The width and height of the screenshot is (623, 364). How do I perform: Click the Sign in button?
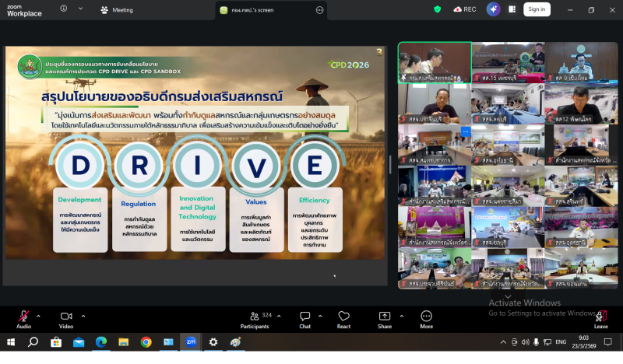click(536, 9)
